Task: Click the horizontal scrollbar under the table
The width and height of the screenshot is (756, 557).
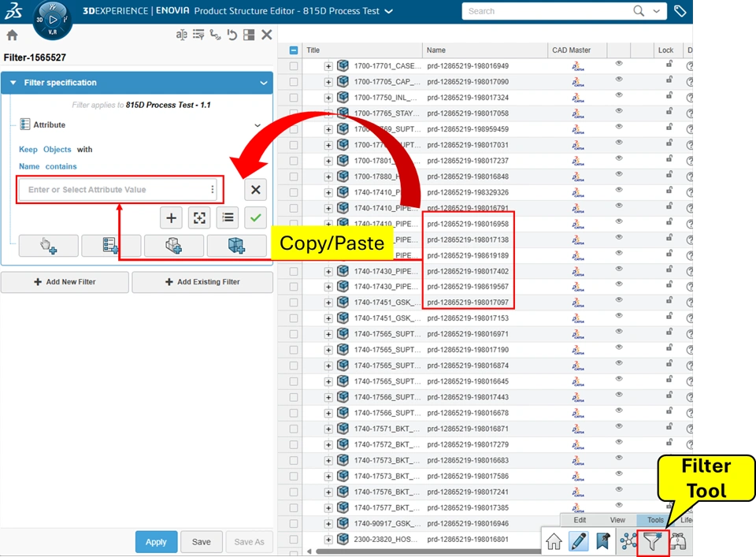Action: [429, 551]
